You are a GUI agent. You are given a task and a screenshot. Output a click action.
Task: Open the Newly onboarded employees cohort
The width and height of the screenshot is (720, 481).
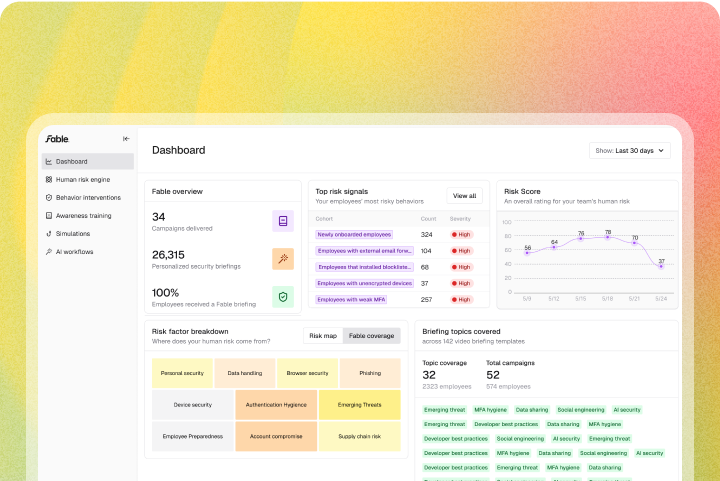(355, 234)
